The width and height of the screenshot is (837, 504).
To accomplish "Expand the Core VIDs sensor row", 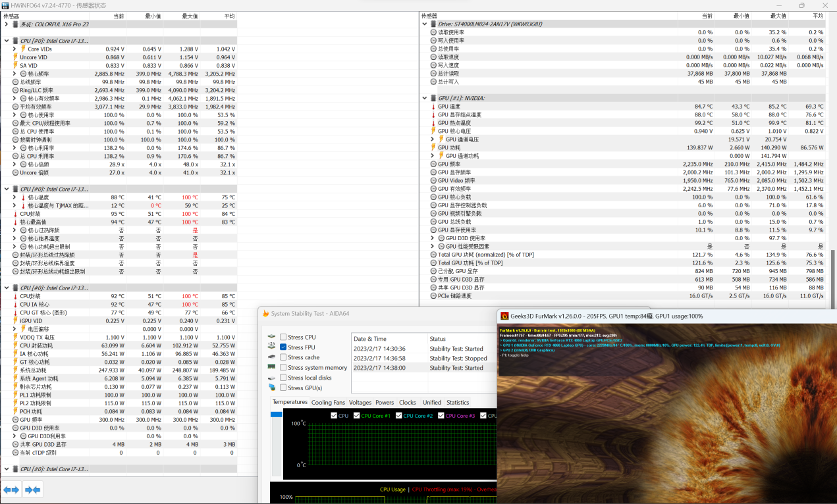I will click(14, 49).
